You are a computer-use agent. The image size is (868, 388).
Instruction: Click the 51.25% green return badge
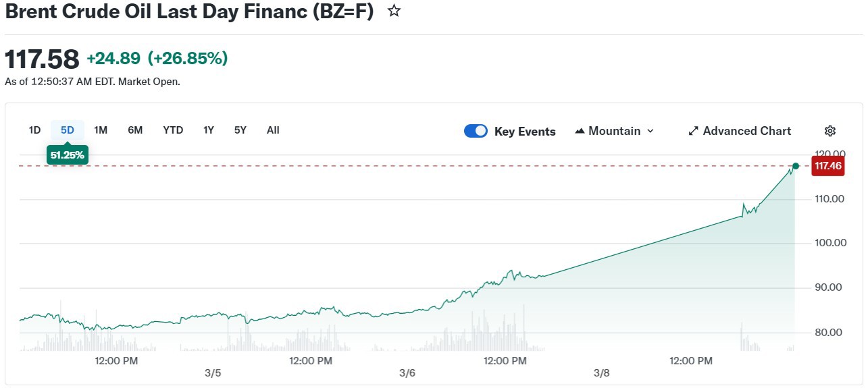coord(67,155)
